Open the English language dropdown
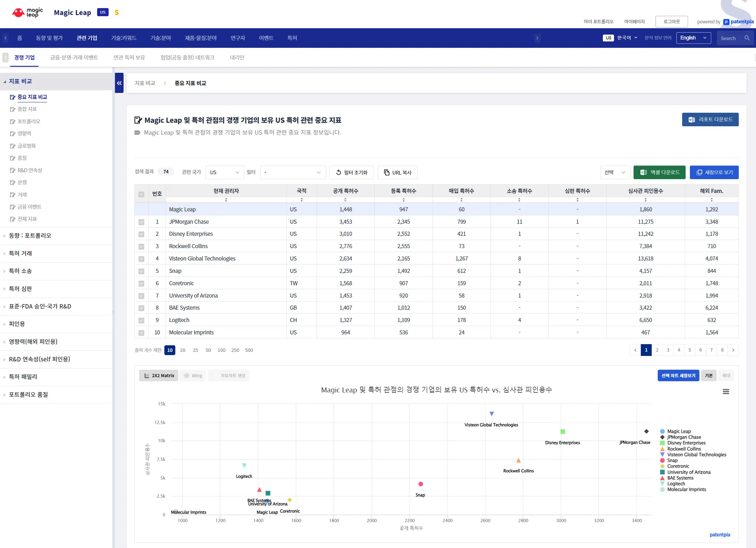Image resolution: width=756 pixels, height=548 pixels. click(x=693, y=38)
